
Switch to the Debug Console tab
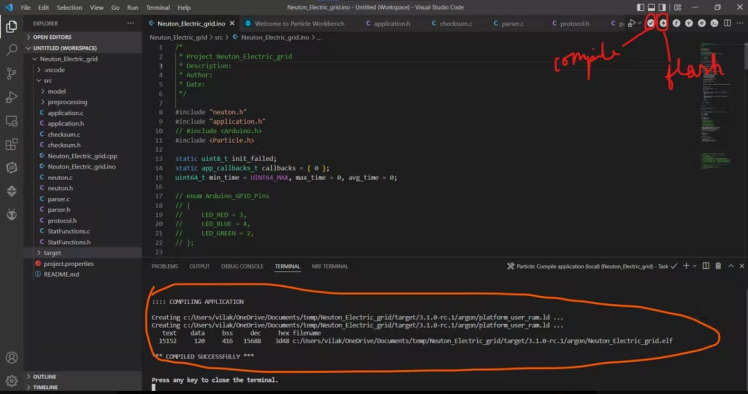(x=242, y=266)
